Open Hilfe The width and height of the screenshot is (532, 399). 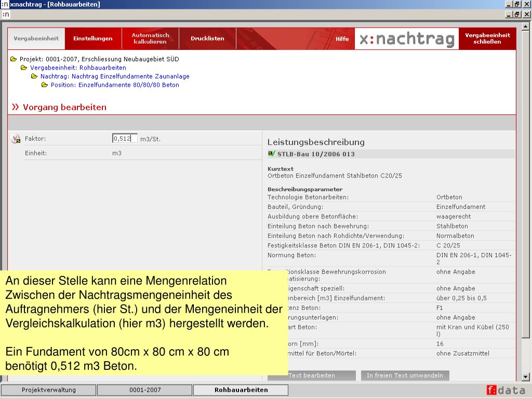[342, 38]
